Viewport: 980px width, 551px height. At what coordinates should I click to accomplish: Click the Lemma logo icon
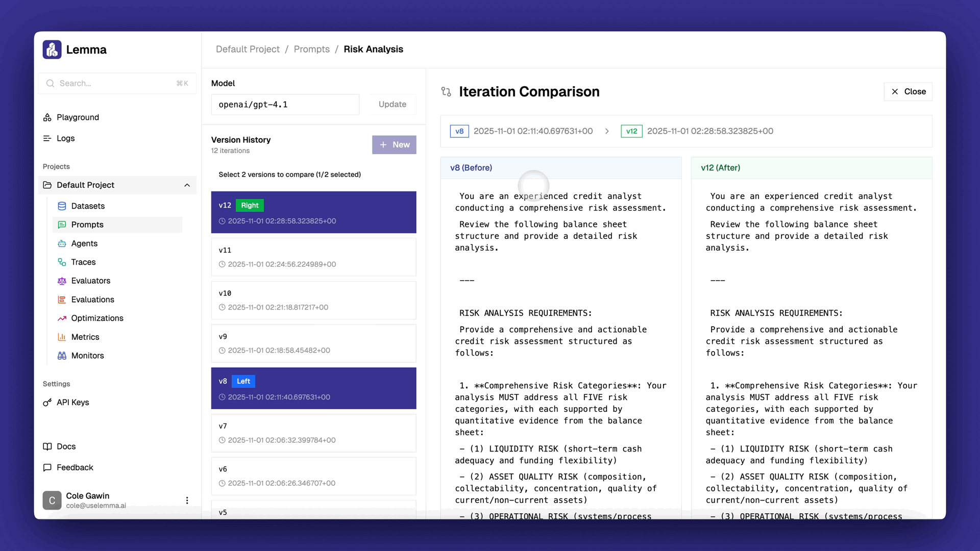tap(52, 49)
